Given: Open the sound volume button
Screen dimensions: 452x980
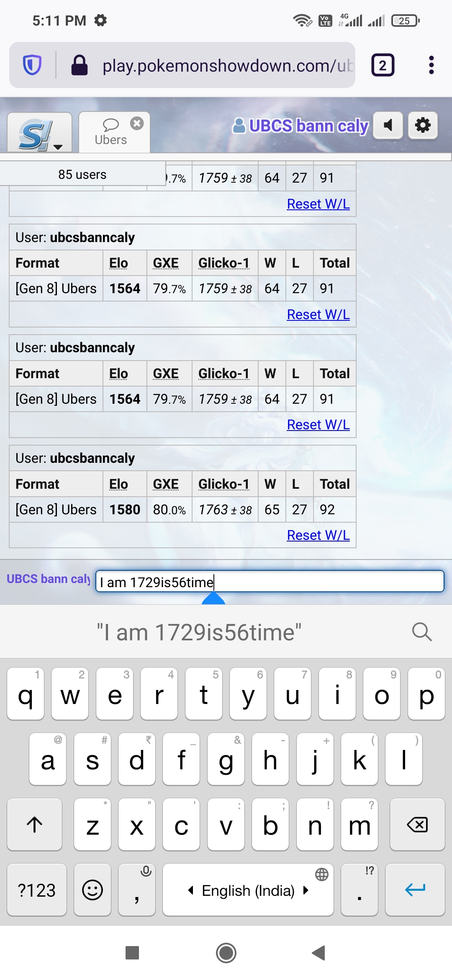Looking at the screenshot, I should click(388, 125).
